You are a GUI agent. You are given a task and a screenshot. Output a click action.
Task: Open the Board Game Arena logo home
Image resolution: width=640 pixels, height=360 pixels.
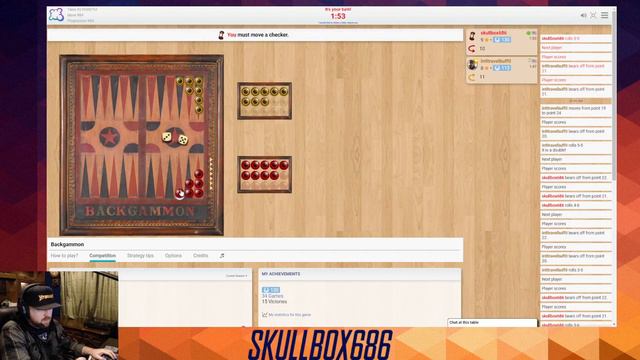56,15
